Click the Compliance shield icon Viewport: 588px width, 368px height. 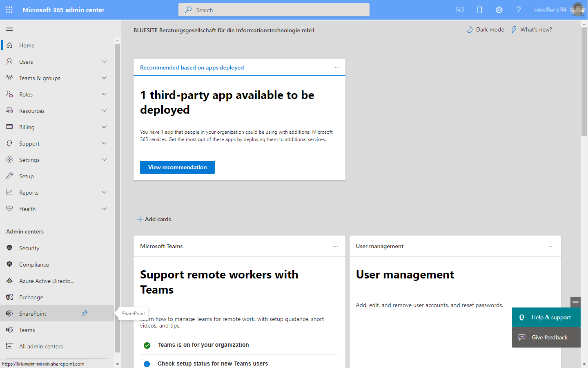tap(9, 265)
